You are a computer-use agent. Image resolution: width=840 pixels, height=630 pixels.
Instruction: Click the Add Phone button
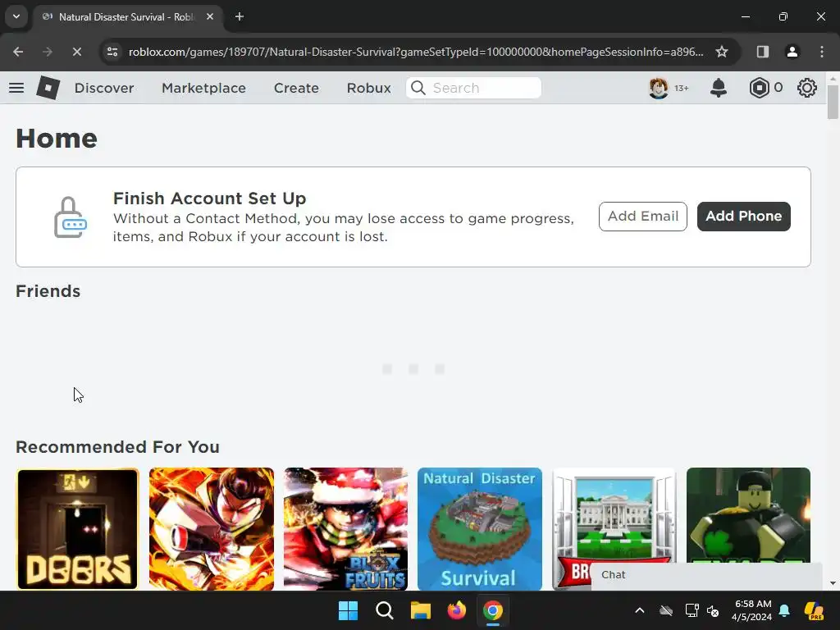[x=743, y=217]
